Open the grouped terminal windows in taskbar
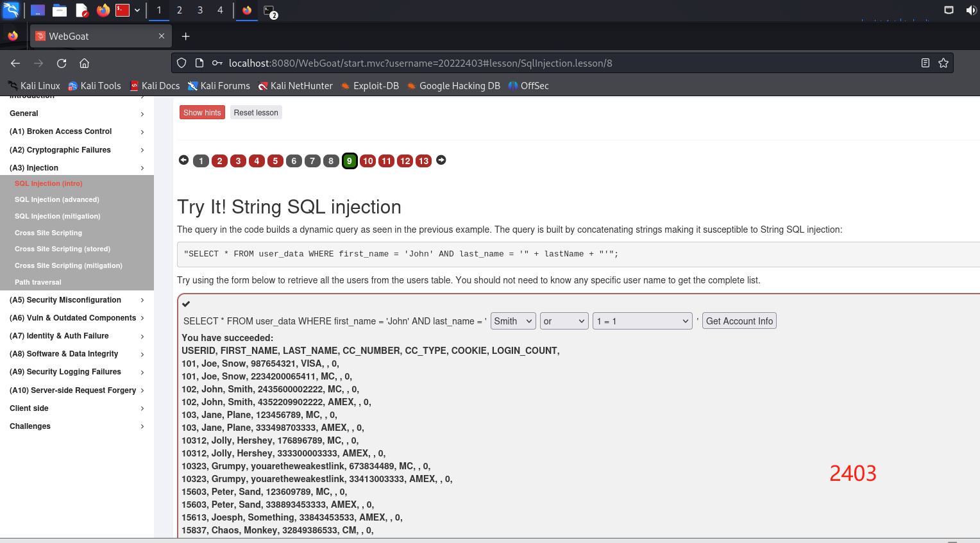This screenshot has height=543, width=980. pyautogui.click(x=270, y=11)
